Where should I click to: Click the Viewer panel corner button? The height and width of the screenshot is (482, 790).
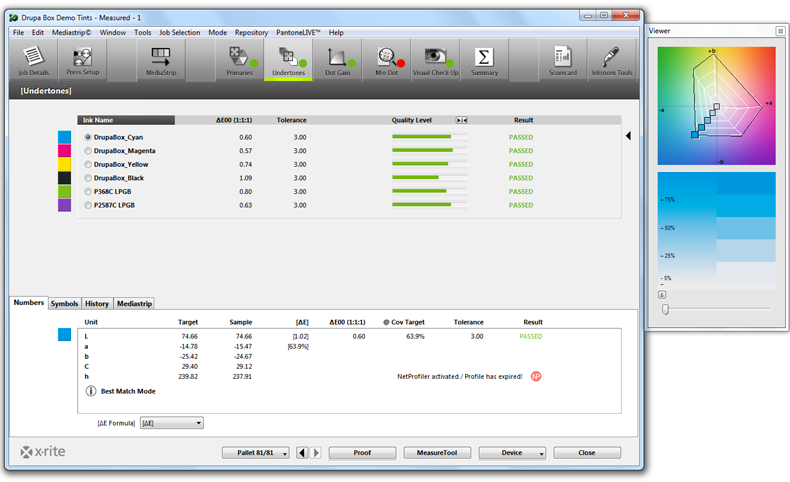780,31
